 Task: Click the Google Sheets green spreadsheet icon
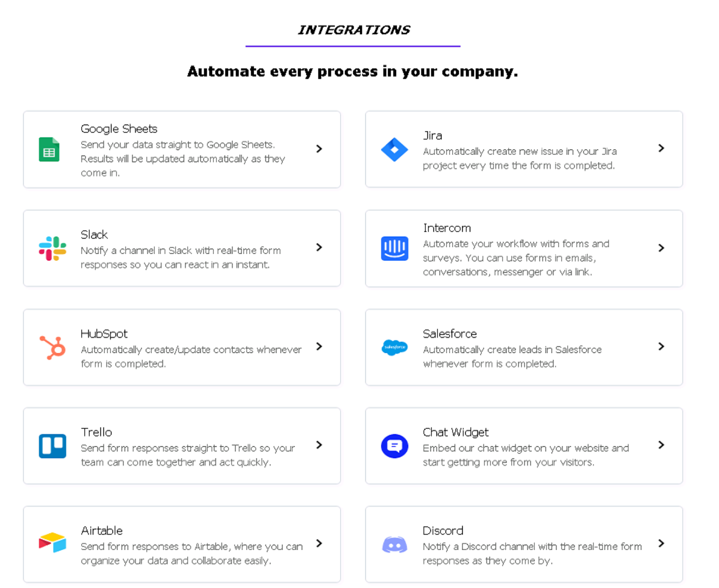[49, 149]
